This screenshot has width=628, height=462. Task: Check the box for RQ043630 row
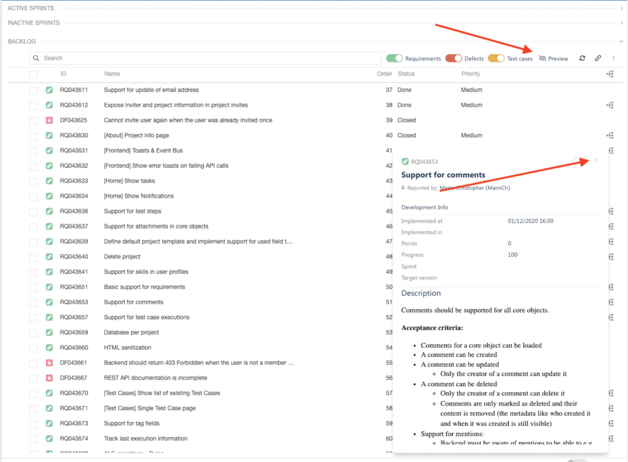click(33, 135)
